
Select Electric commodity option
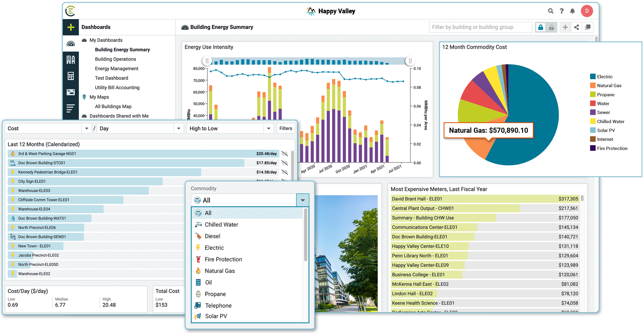[247, 248]
